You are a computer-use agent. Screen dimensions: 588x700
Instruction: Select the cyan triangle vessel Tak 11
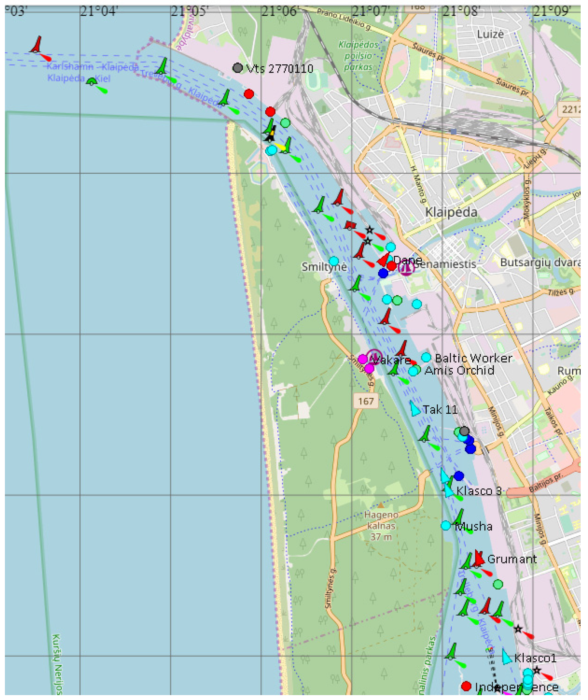[x=415, y=409]
